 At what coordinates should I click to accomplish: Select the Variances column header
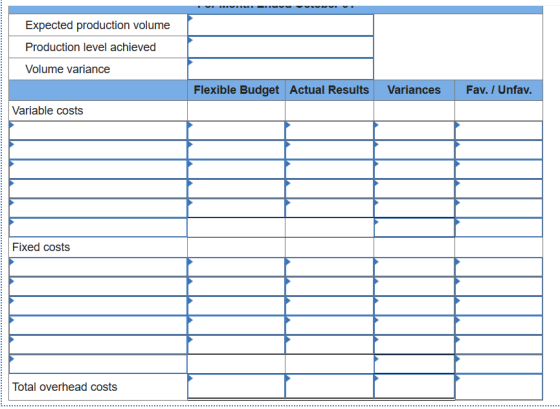[414, 90]
